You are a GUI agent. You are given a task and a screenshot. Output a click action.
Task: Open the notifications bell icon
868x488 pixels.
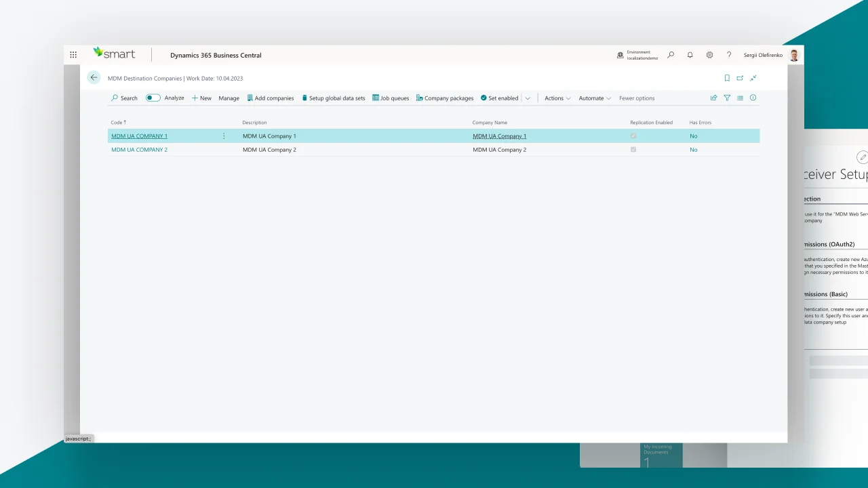coord(690,55)
